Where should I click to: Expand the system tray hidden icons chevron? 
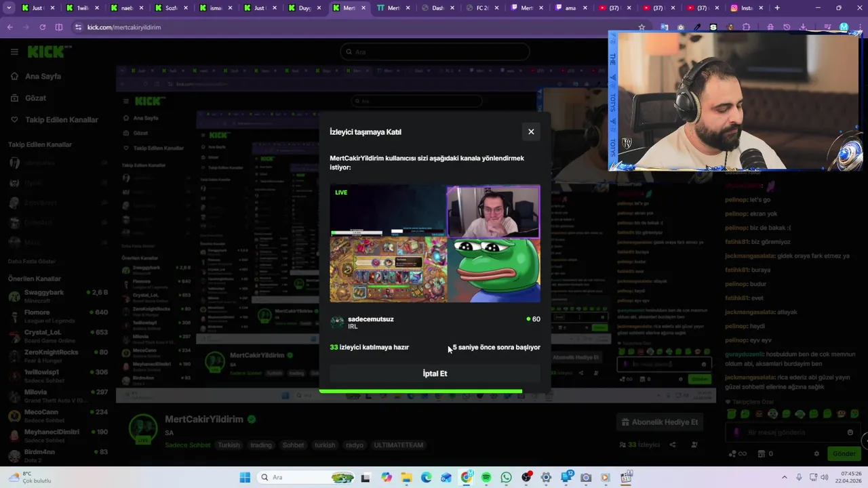(x=785, y=477)
